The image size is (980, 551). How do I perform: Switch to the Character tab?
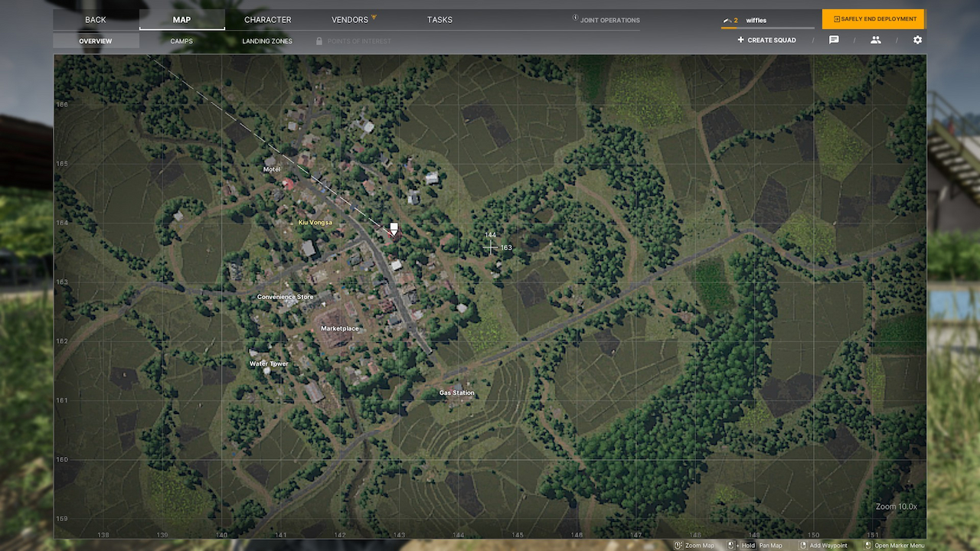(267, 20)
